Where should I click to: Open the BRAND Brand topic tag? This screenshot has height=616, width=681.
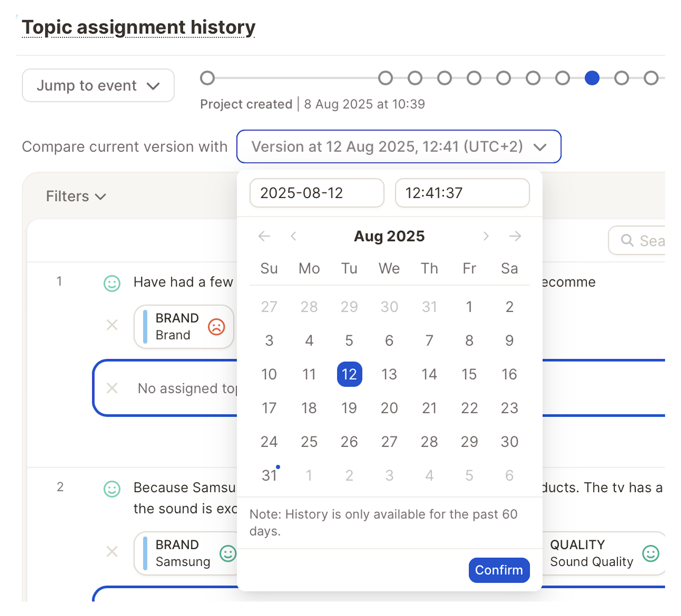click(184, 326)
